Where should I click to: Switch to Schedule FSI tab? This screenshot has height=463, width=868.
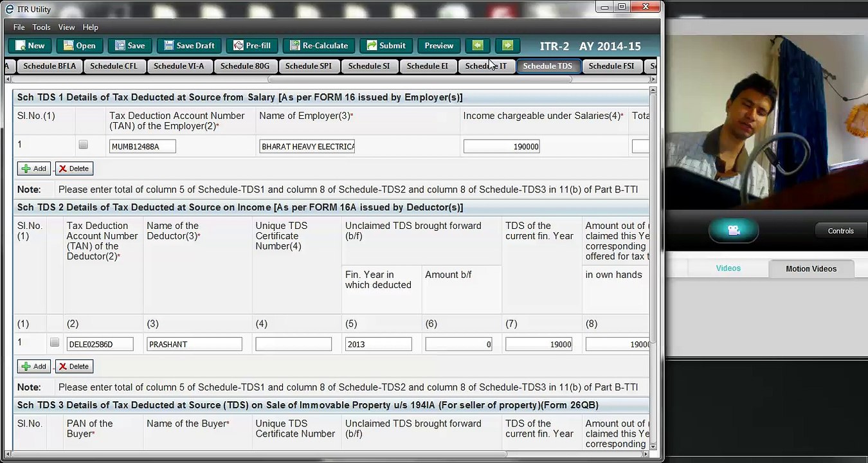pos(611,66)
